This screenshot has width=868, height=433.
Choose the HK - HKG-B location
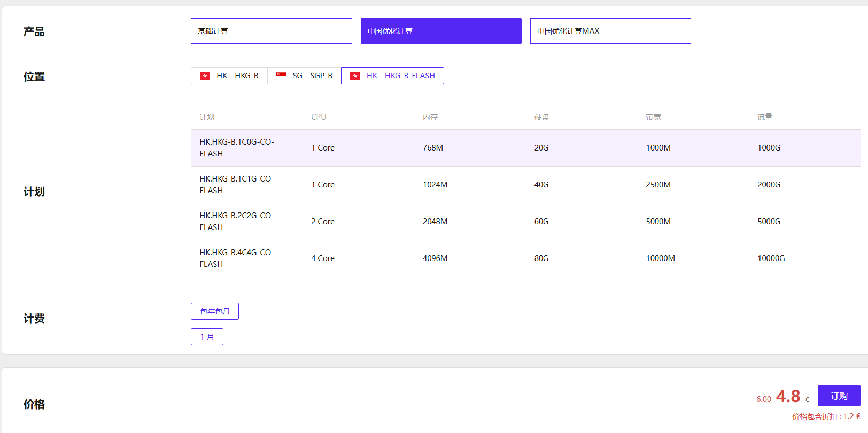[x=229, y=76]
